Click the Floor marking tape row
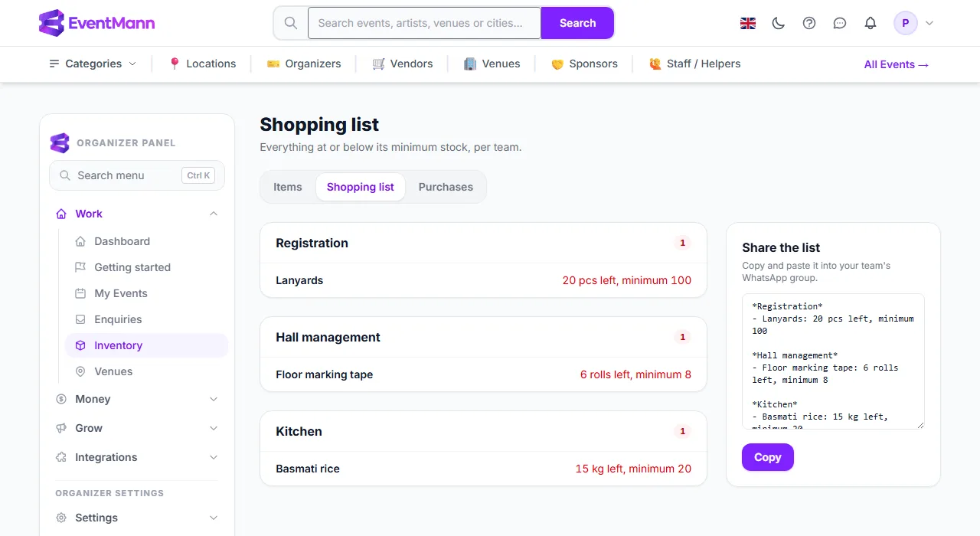This screenshot has height=536, width=980. pyautogui.click(x=484, y=374)
